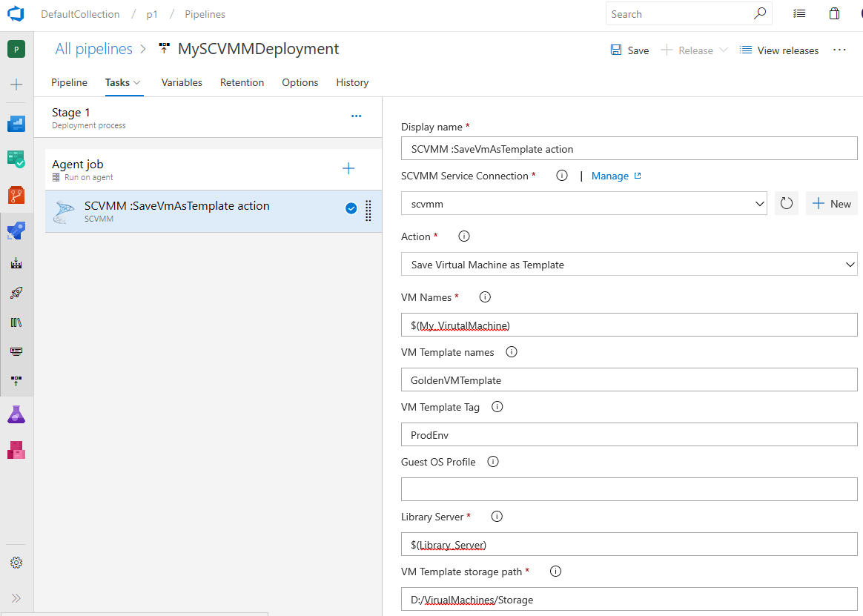Show info tooltip for VM Names
This screenshot has width=863, height=616.
point(485,297)
